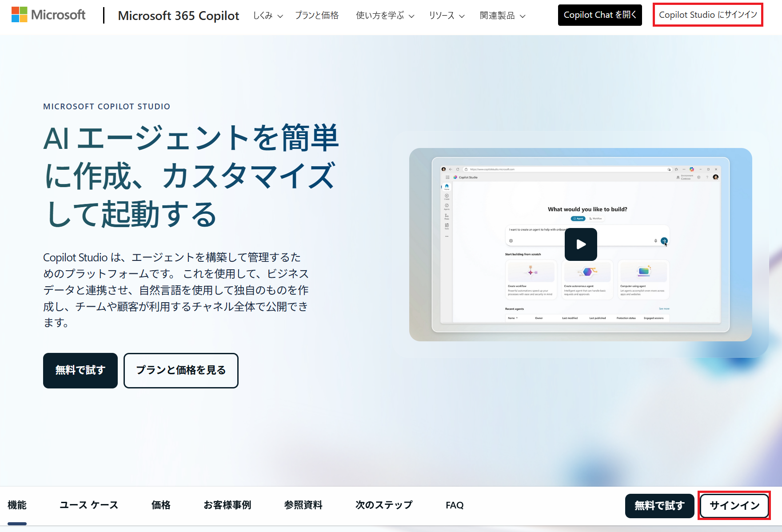Select the 機能 tab
The width and height of the screenshot is (782, 532).
(x=17, y=505)
